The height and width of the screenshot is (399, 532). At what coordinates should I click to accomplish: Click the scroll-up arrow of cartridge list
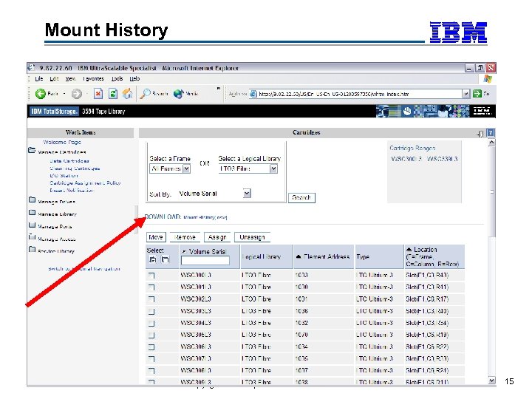point(491,143)
